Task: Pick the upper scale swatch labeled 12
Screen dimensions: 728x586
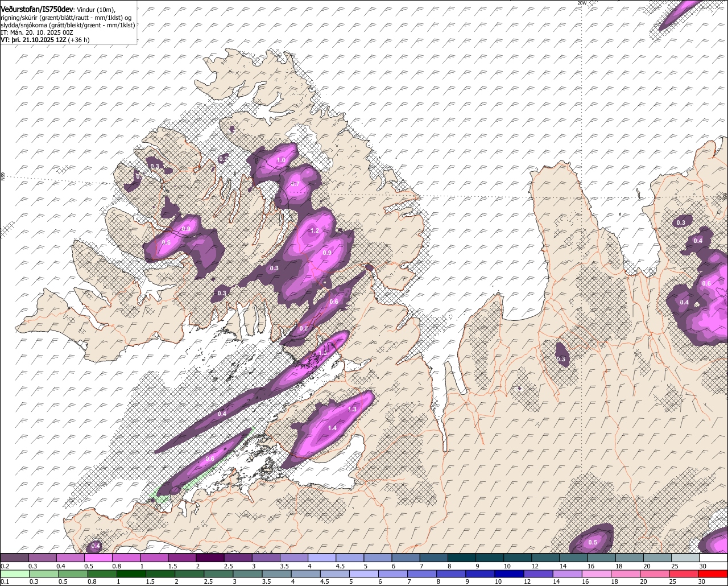Action: click(545, 558)
